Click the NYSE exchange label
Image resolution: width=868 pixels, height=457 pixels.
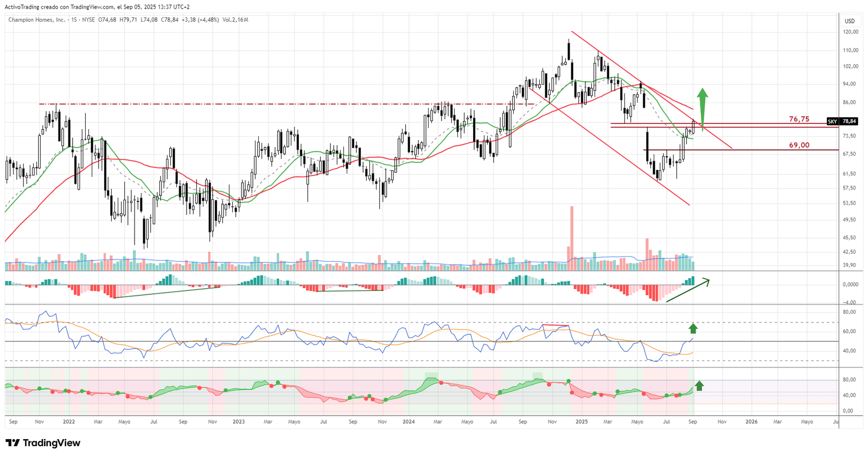coord(88,20)
